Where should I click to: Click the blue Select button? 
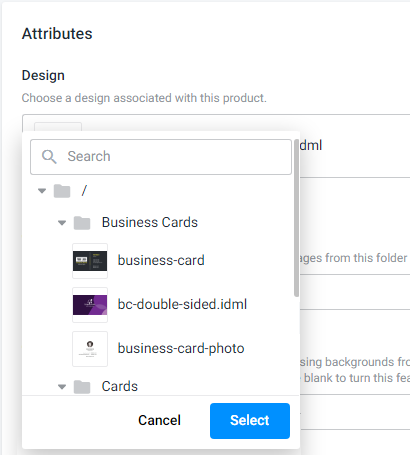(250, 421)
